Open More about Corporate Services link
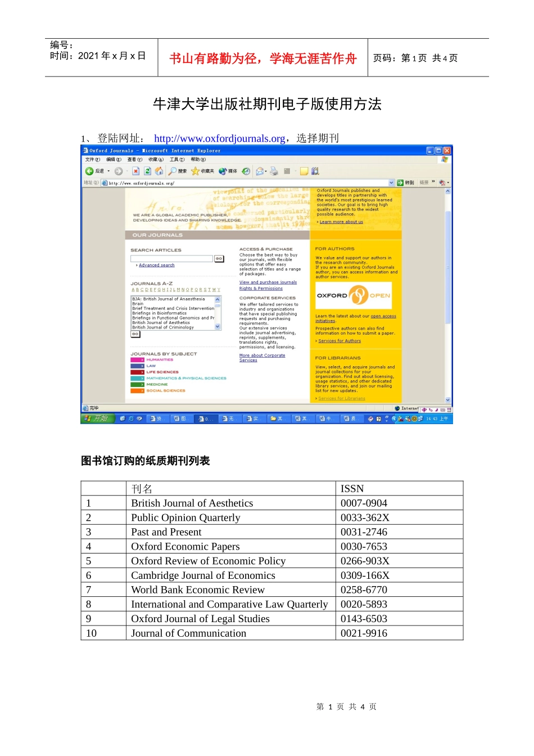Screen dimensions: 534x756 [262, 358]
